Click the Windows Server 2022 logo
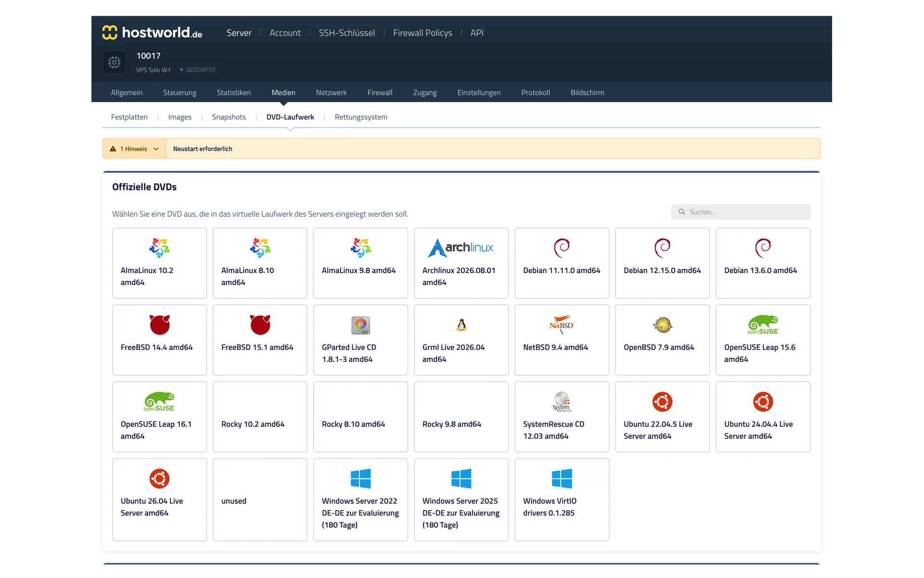Image resolution: width=924 pixels, height=578 pixels. click(x=360, y=479)
